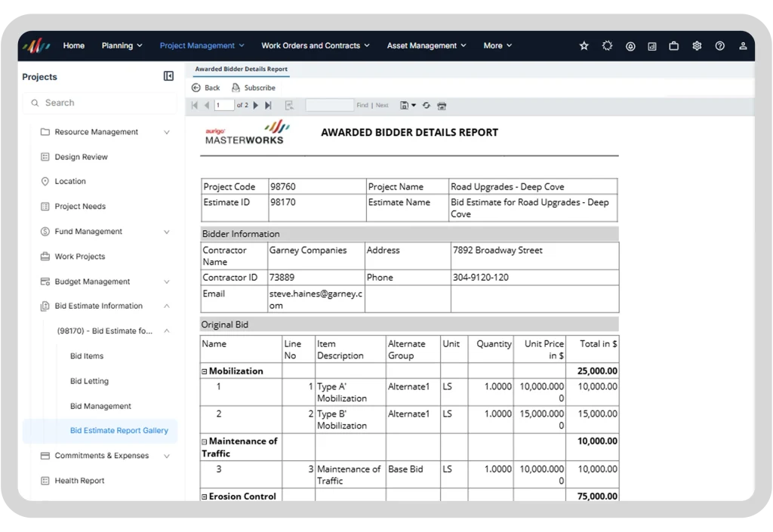Select the Awarded Bidder Details Report tab
Screen dimensions: 773x532
[x=241, y=69]
